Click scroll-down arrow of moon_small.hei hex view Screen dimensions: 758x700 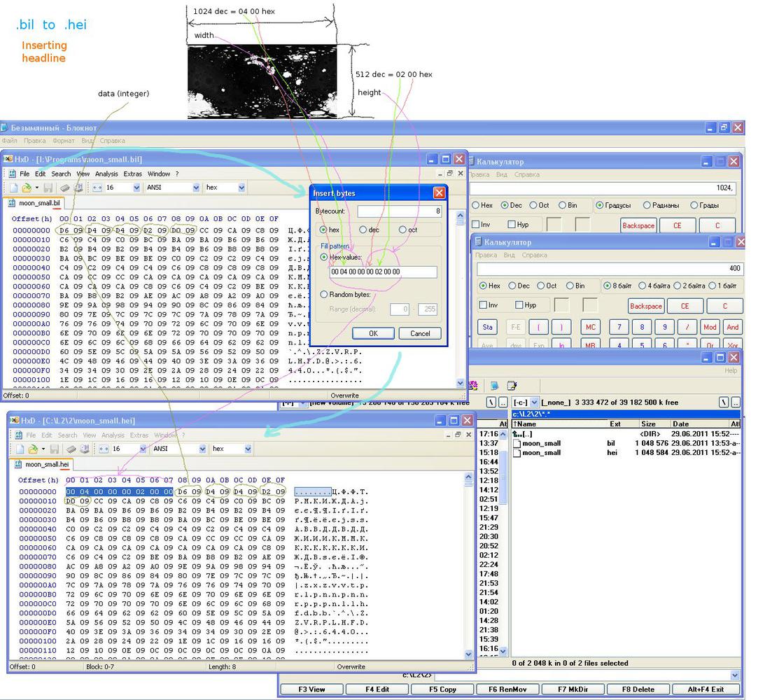pos(468,654)
